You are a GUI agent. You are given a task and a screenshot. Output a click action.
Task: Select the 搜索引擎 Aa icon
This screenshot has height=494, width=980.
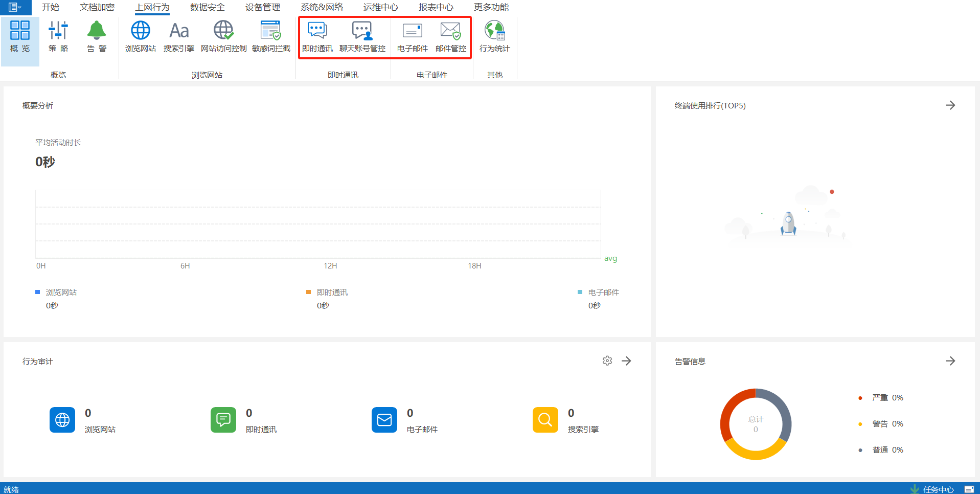178,36
